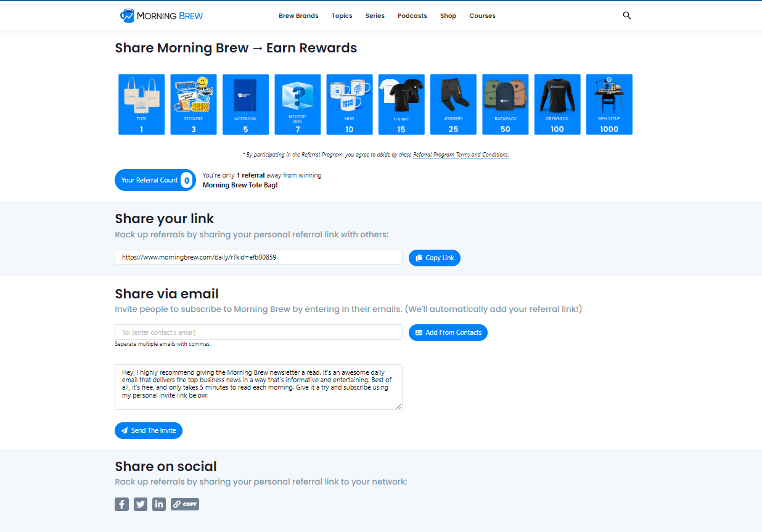
Task: Open the Series menu
Action: tap(375, 16)
